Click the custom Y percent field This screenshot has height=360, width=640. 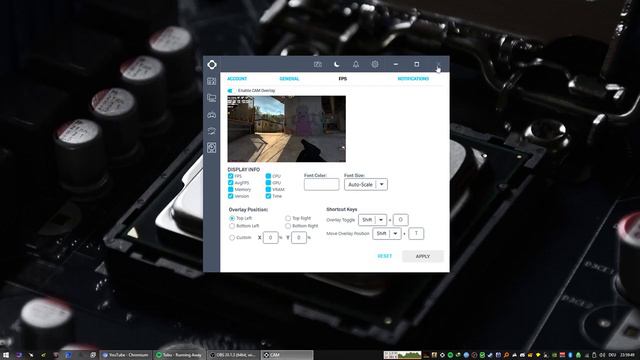[x=299, y=238]
